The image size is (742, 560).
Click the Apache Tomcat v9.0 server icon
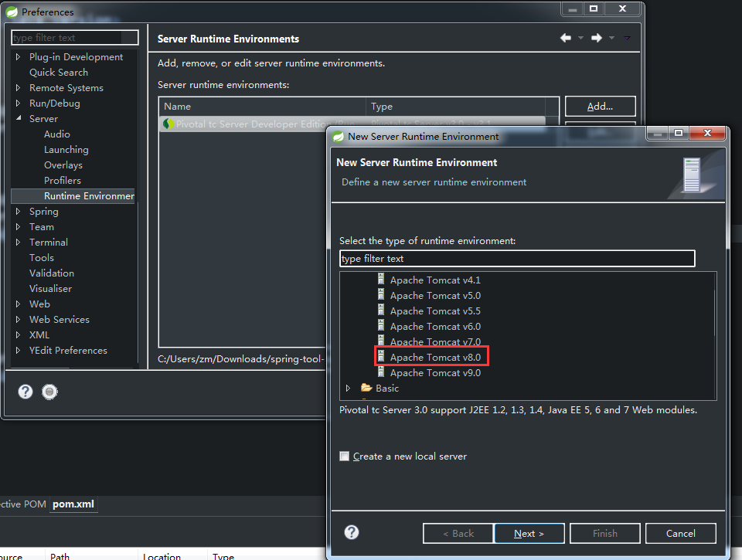click(x=381, y=372)
